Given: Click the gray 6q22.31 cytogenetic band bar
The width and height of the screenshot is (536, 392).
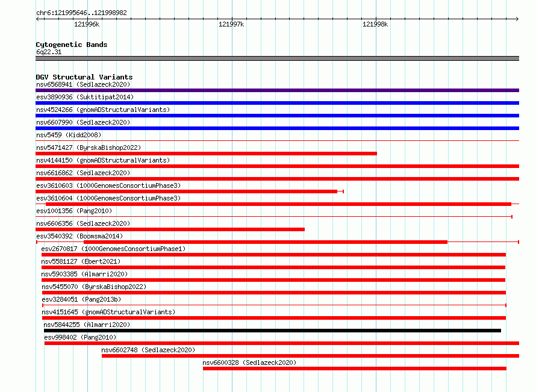Looking at the screenshot, I should click(277, 58).
